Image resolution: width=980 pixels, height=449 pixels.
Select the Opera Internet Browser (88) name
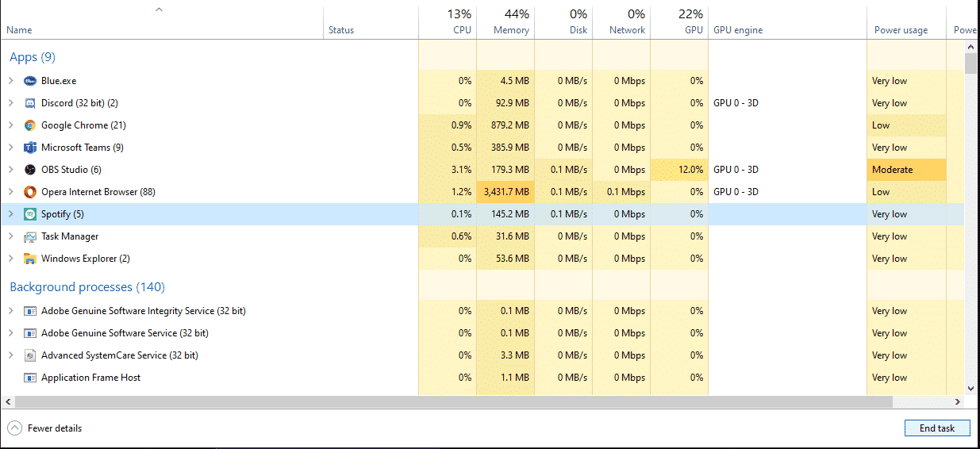pos(98,192)
